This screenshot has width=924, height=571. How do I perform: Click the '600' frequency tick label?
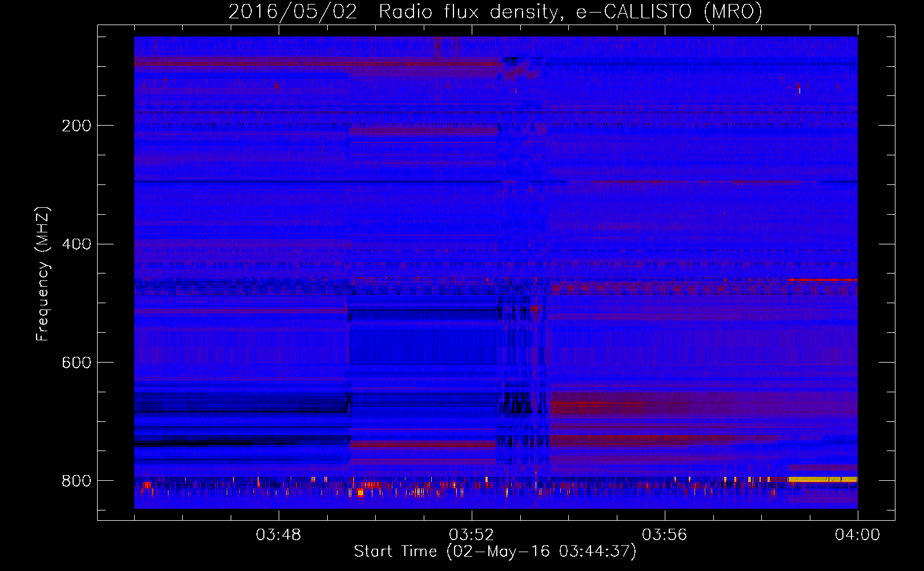point(77,363)
